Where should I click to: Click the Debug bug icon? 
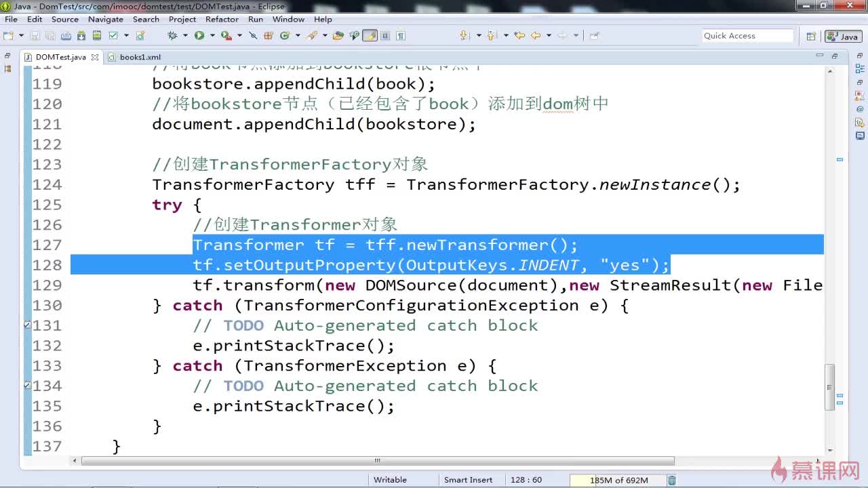172,35
